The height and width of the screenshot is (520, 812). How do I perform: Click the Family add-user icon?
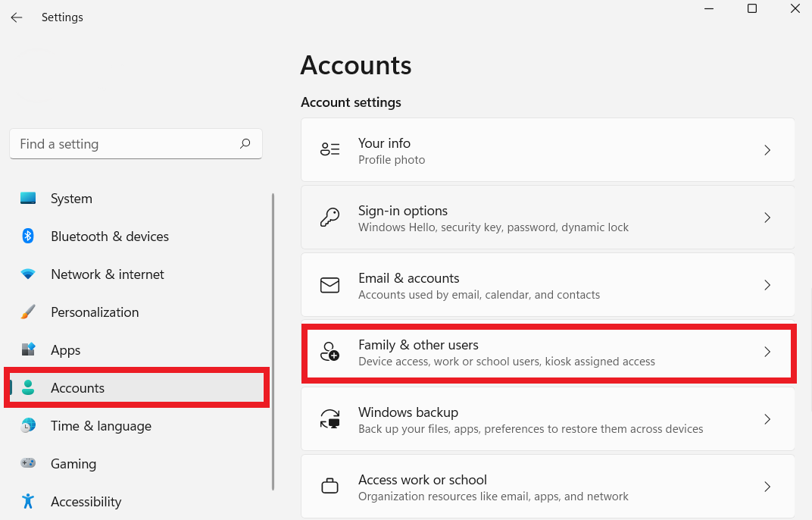[330, 352]
